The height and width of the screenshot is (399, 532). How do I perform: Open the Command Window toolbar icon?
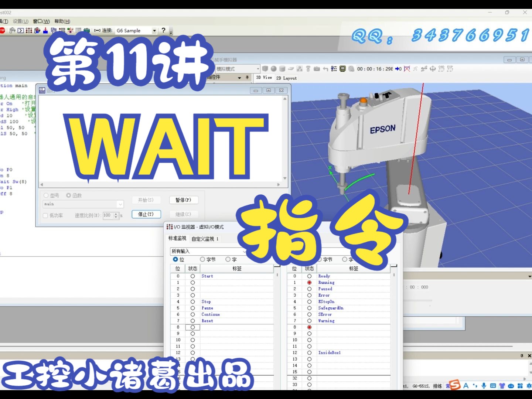21,31
